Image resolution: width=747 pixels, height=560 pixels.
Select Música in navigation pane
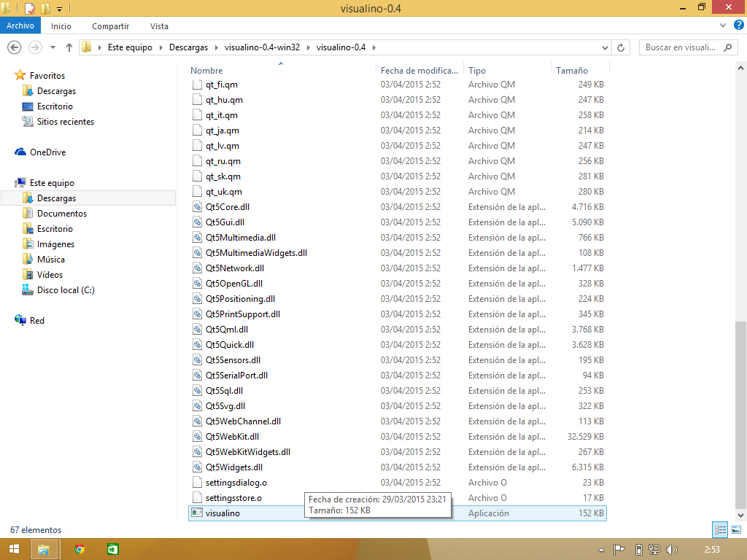coord(51,259)
